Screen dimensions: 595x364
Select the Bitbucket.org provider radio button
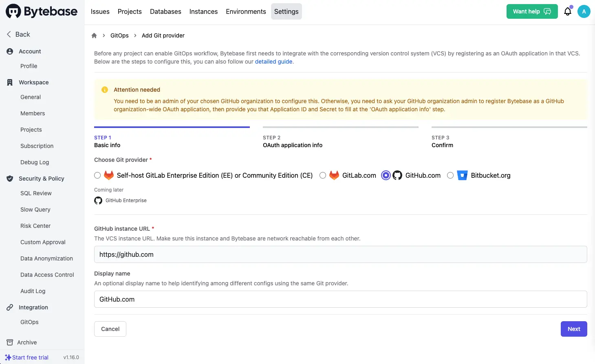450,175
